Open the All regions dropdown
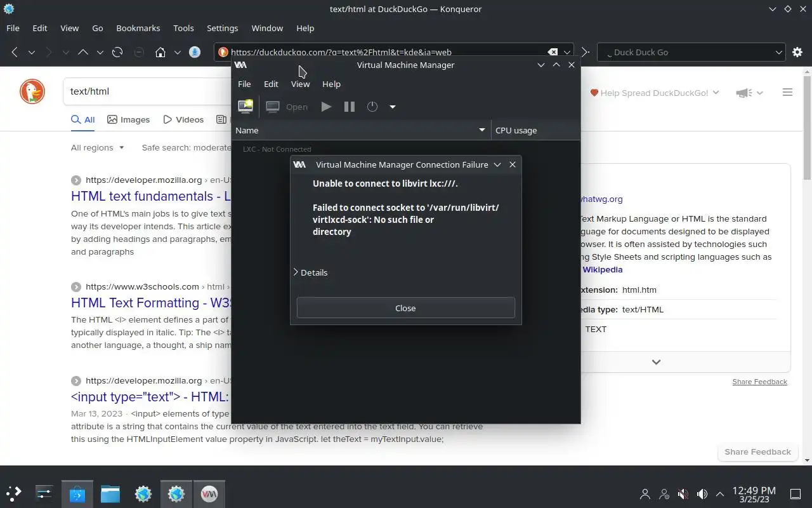The height and width of the screenshot is (508, 812). pyautogui.click(x=98, y=147)
